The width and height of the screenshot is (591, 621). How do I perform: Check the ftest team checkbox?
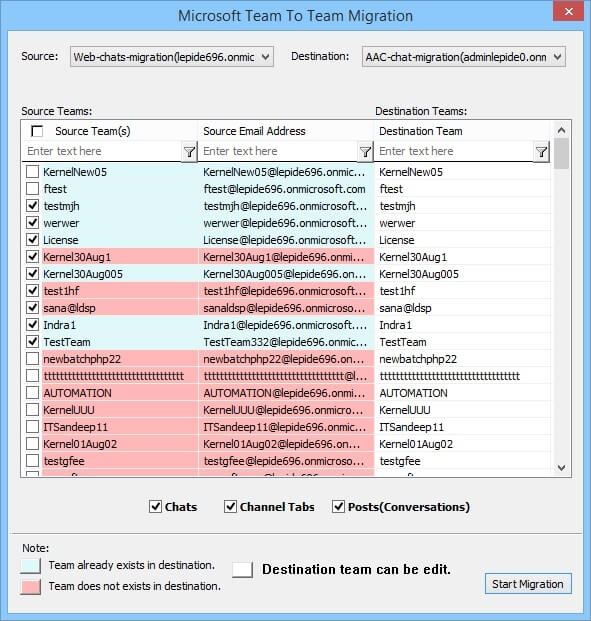click(x=32, y=189)
